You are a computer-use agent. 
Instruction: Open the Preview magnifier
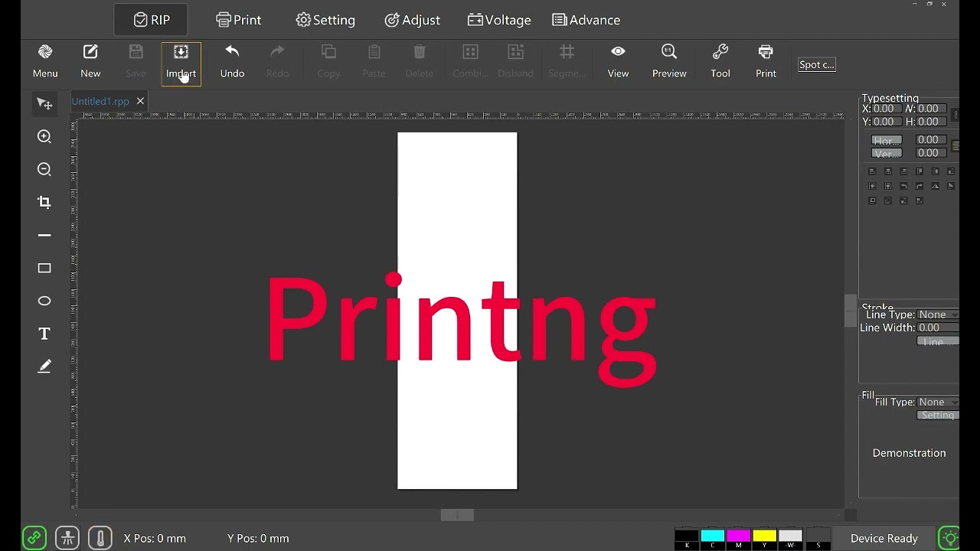669,61
